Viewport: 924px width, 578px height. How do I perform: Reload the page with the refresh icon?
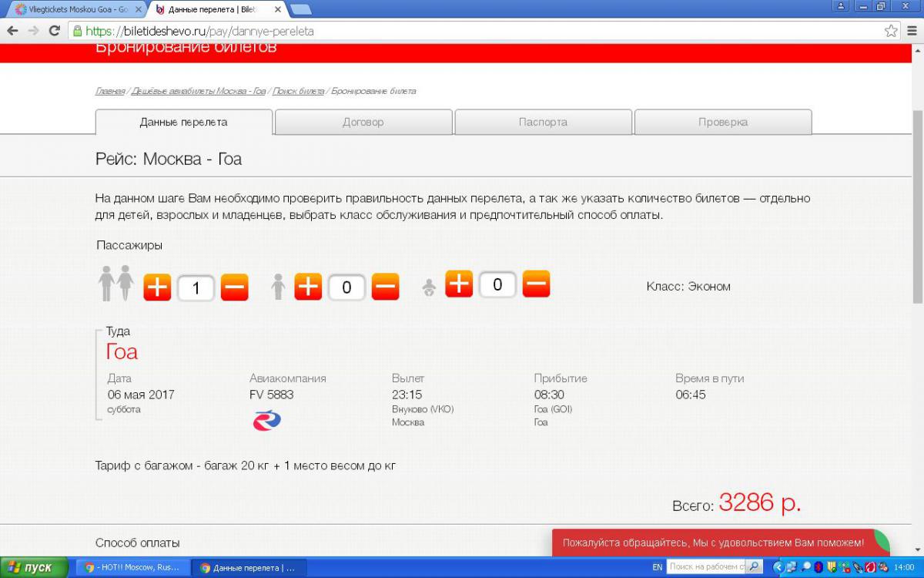[x=54, y=32]
